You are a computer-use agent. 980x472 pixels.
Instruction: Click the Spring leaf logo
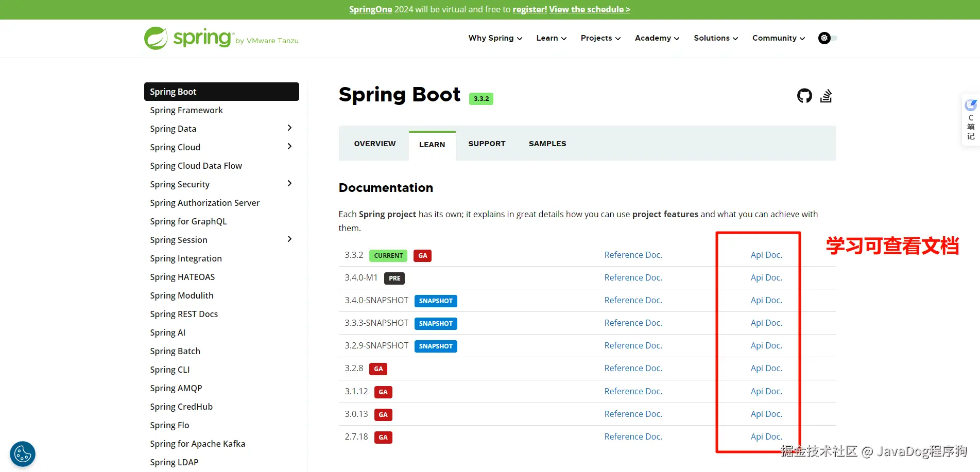(156, 38)
